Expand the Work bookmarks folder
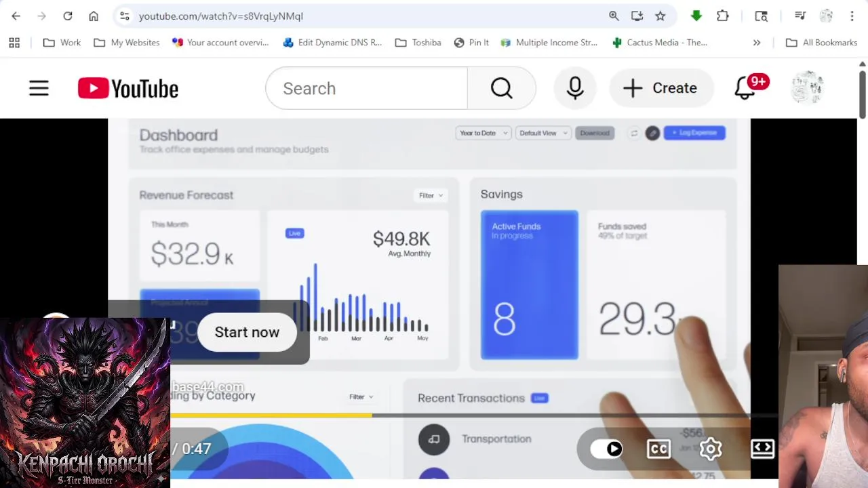 pyautogui.click(x=62, y=42)
